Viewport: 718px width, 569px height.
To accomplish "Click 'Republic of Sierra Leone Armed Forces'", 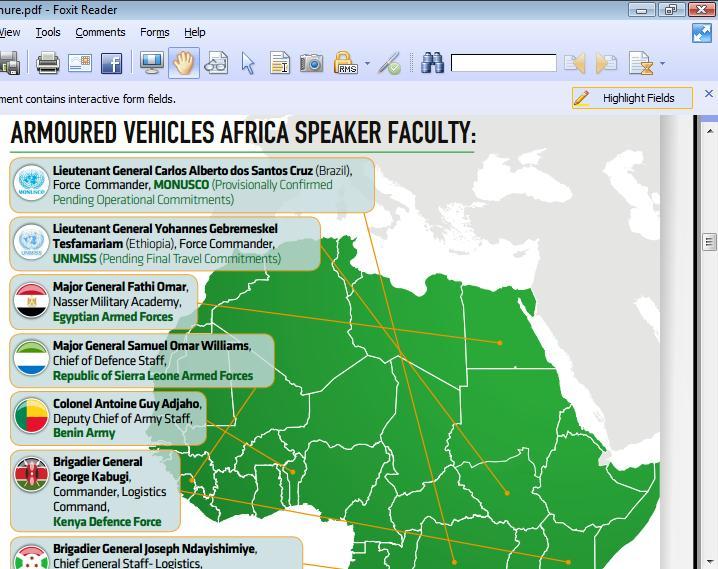I will (x=153, y=376).
